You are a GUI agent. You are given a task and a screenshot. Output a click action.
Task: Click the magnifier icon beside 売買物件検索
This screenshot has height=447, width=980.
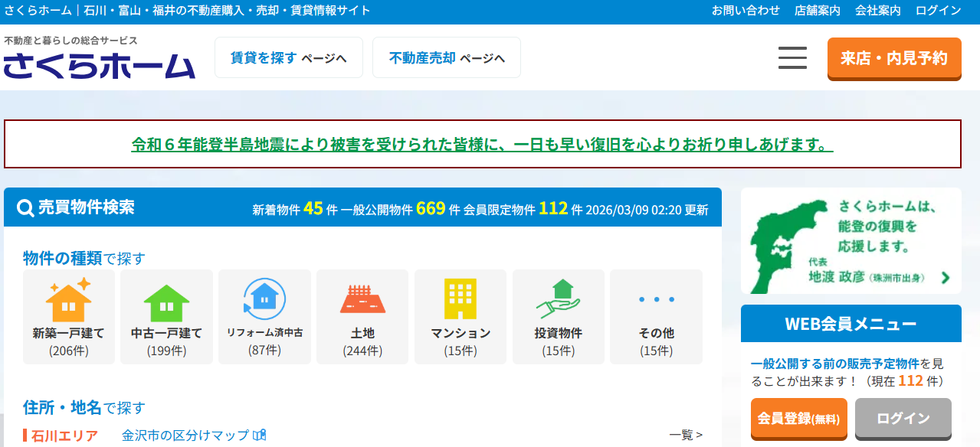click(22, 206)
